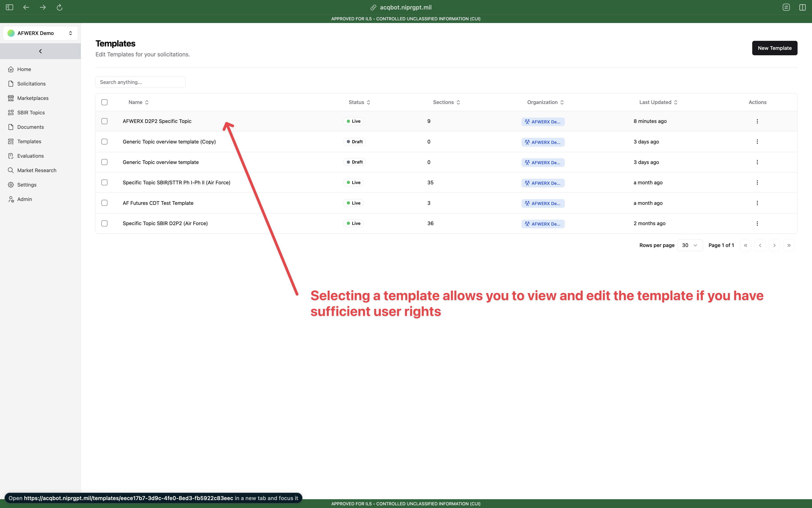The width and height of the screenshot is (812, 508).
Task: Sort the table by Organization column
Action: click(545, 102)
